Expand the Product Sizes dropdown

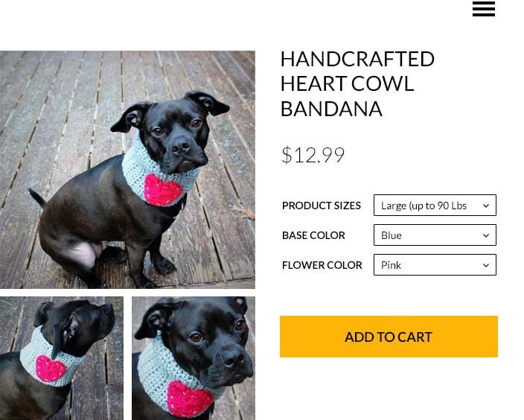[435, 206]
